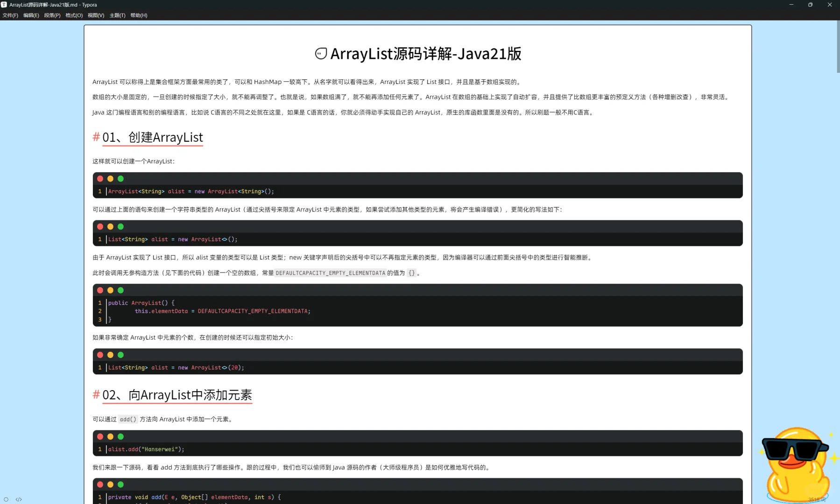Click the yellow dot on the List<String> code block
Viewport: 840px width, 504px height.
110,227
